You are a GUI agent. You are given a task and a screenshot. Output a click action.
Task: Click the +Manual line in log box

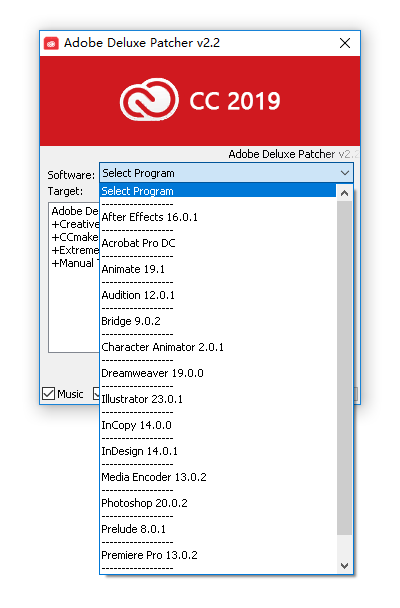pyautogui.click(x=75, y=263)
